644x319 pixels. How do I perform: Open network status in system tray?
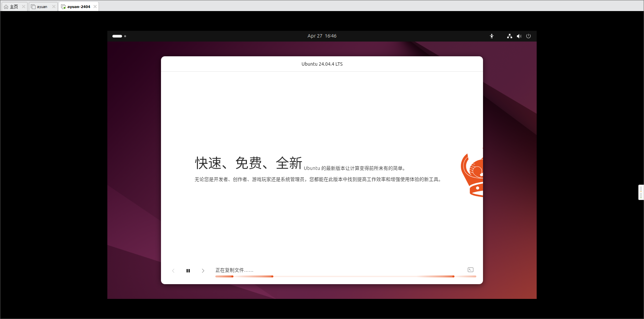tap(509, 36)
